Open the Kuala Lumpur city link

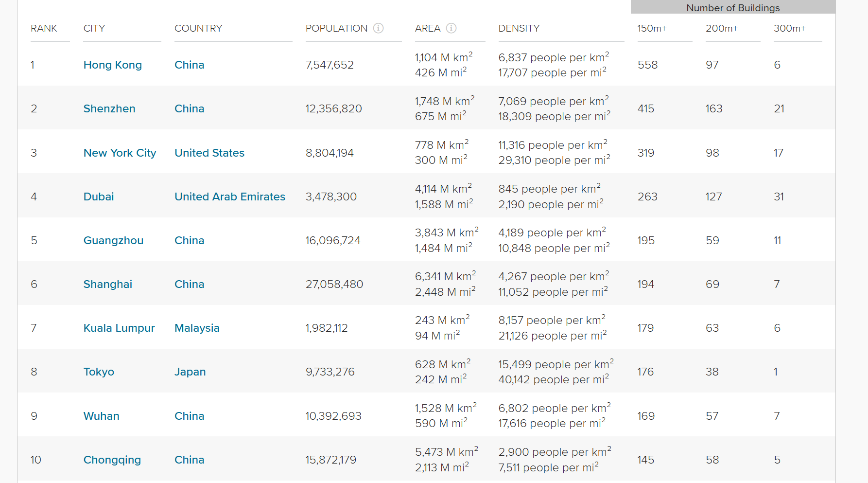[x=119, y=328]
